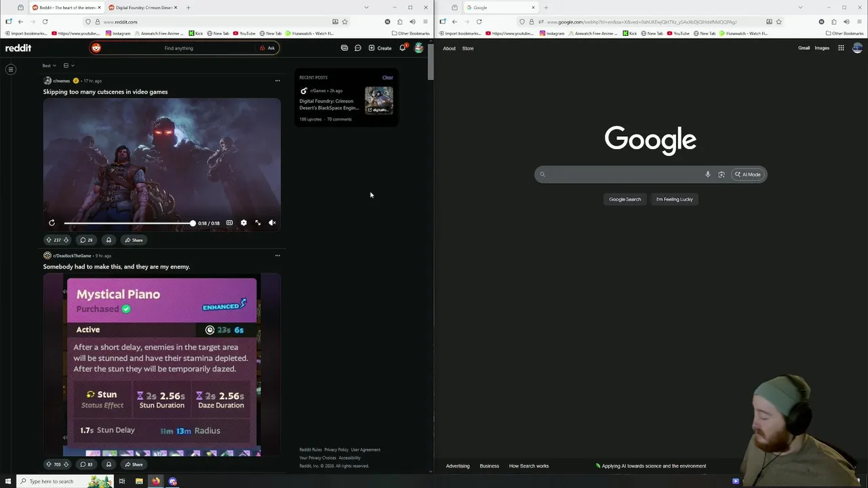868x488 pixels.
Task: Expand memes video to fullscreen
Action: (x=258, y=223)
